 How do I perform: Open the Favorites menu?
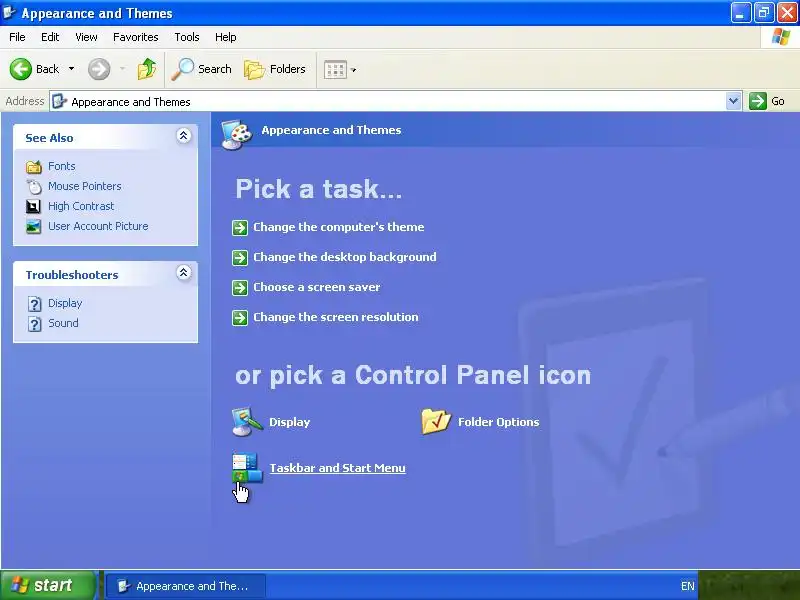136,37
